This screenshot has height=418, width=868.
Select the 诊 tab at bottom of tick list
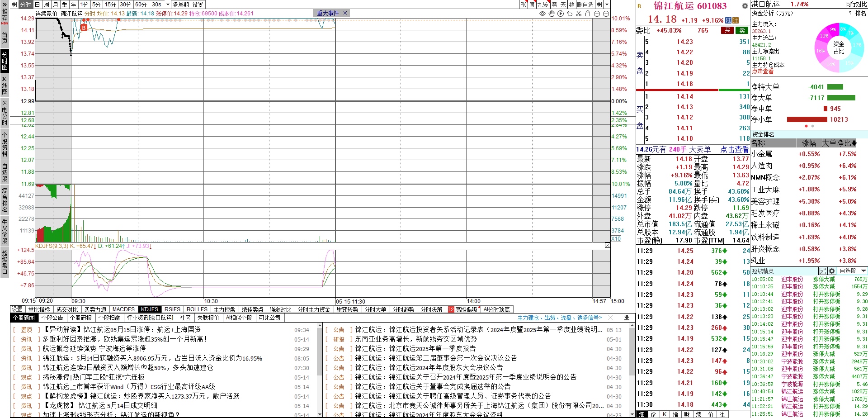(653, 414)
